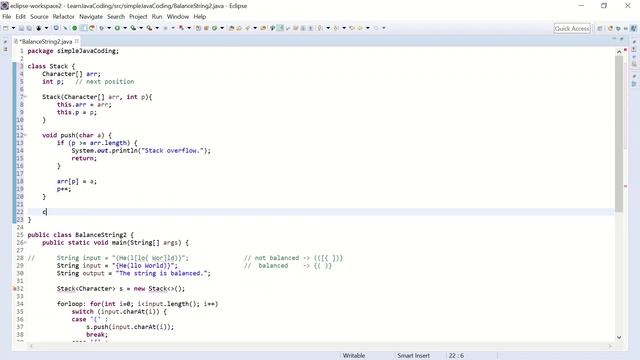
Task: Click the scroll up arrow in the editor
Action: pyautogui.click(x=619, y=52)
